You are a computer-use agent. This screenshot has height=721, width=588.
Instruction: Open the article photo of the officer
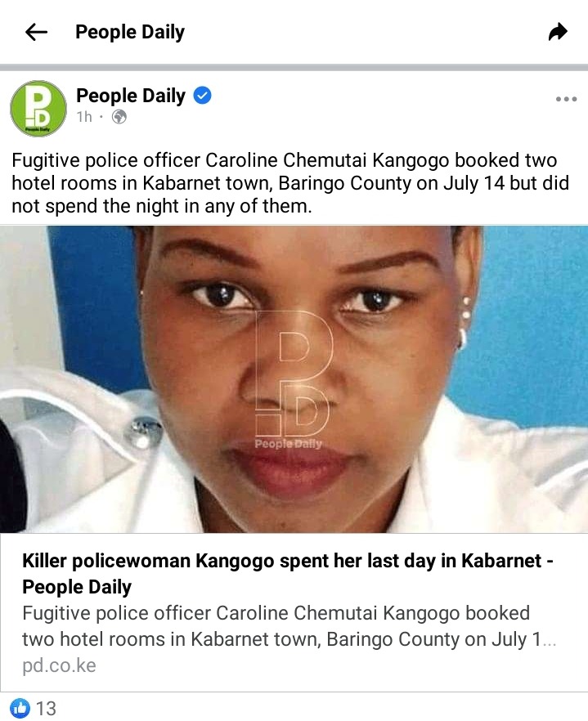point(294,379)
